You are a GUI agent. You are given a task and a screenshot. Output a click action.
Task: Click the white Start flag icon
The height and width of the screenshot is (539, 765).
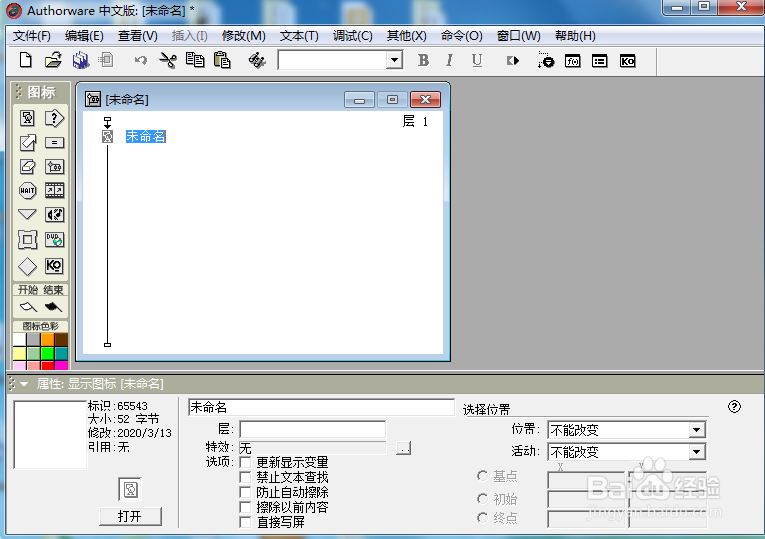point(28,307)
